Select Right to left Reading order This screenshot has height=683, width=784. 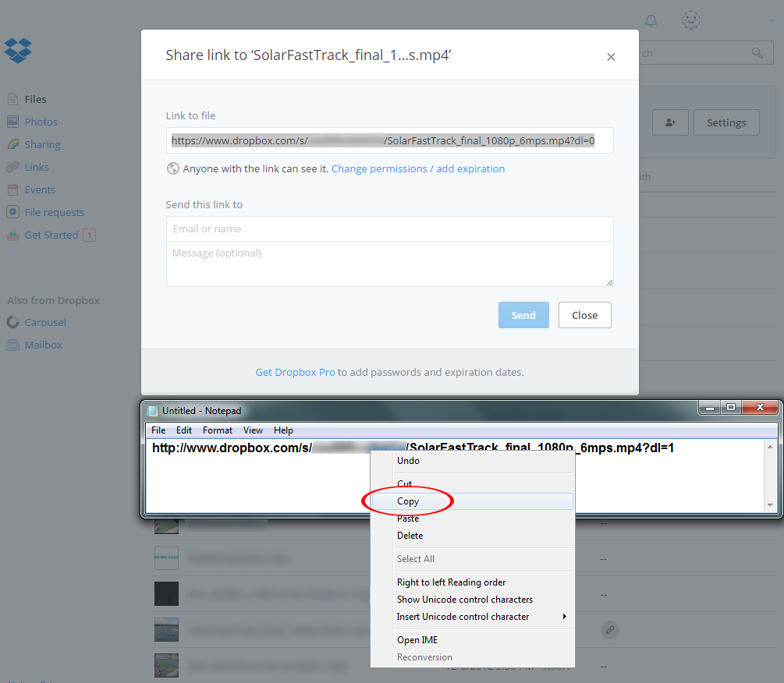point(473,582)
